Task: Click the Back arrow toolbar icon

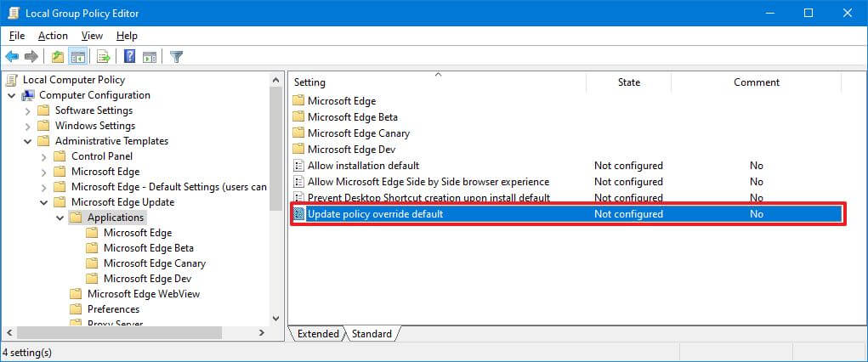Action: 12,56
